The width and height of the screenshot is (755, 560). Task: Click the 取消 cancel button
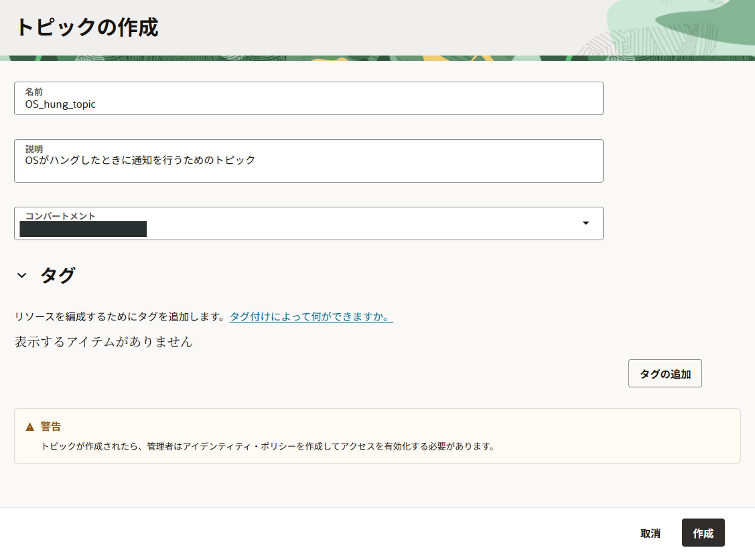(650, 533)
